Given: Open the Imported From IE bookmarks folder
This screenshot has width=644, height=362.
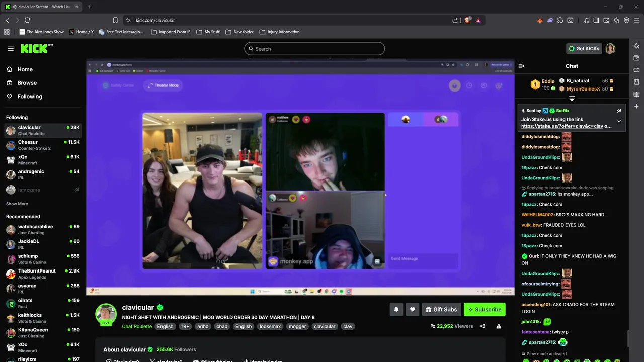Looking at the screenshot, I should click(171, 32).
